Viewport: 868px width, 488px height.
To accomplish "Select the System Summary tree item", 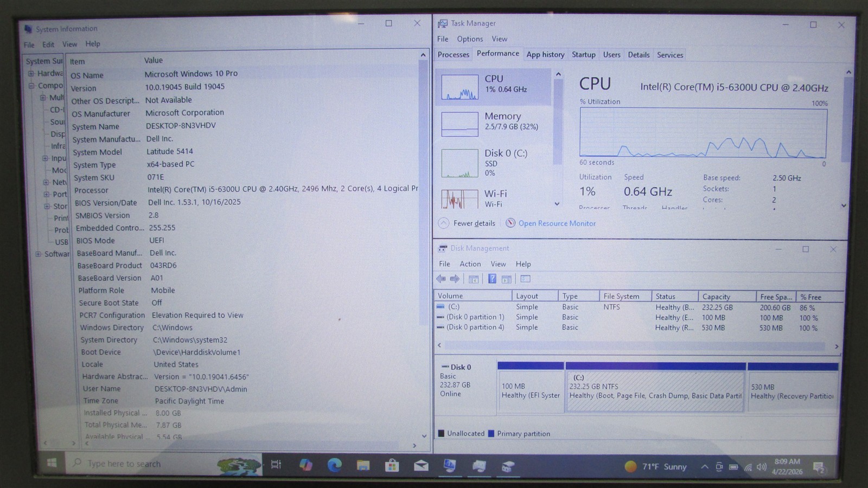I will [x=44, y=61].
